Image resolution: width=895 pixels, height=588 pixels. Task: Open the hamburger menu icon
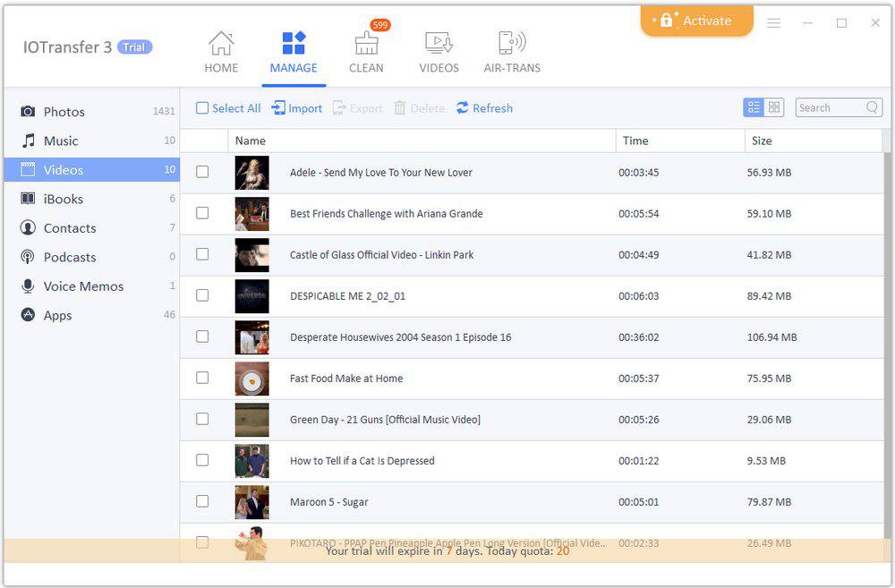[774, 23]
